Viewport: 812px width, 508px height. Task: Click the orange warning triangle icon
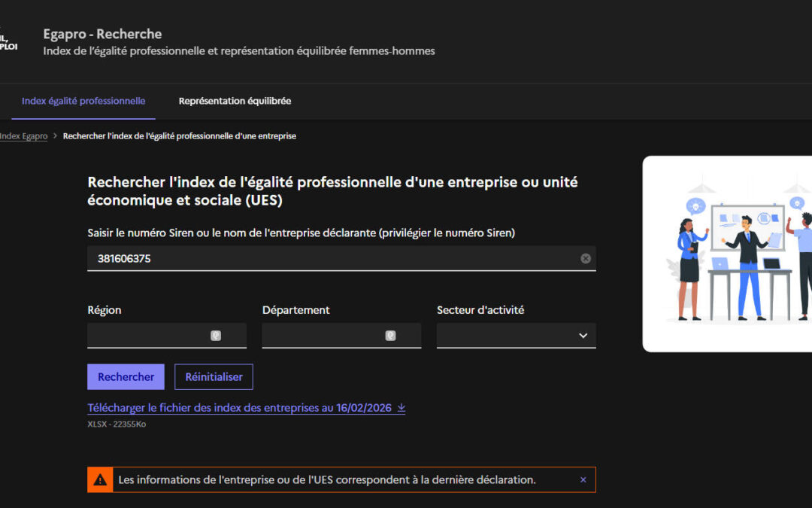click(100, 479)
